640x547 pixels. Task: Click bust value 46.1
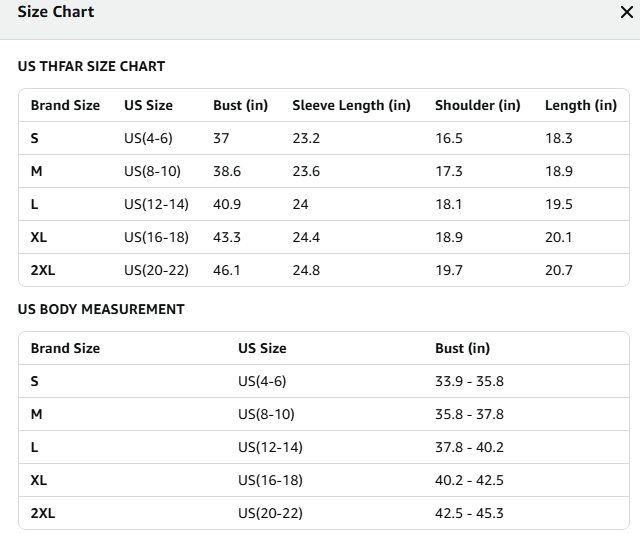pos(227,271)
